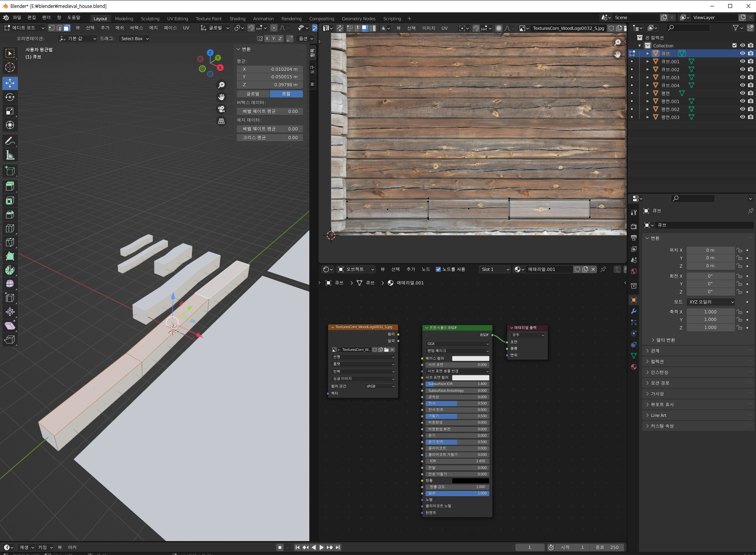The width and height of the screenshot is (756, 555).
Task: Open the GGX distribution dropdown
Action: (457, 344)
